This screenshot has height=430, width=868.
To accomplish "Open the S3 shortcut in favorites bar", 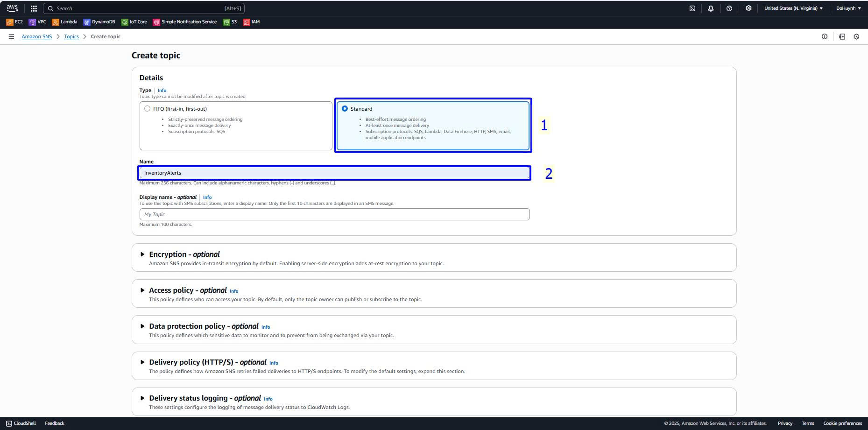I will click(x=230, y=22).
